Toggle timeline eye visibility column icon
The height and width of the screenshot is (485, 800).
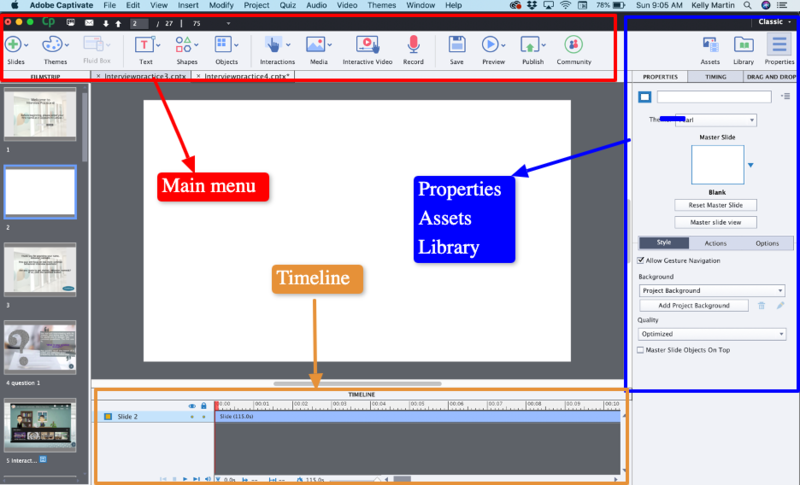[192, 406]
